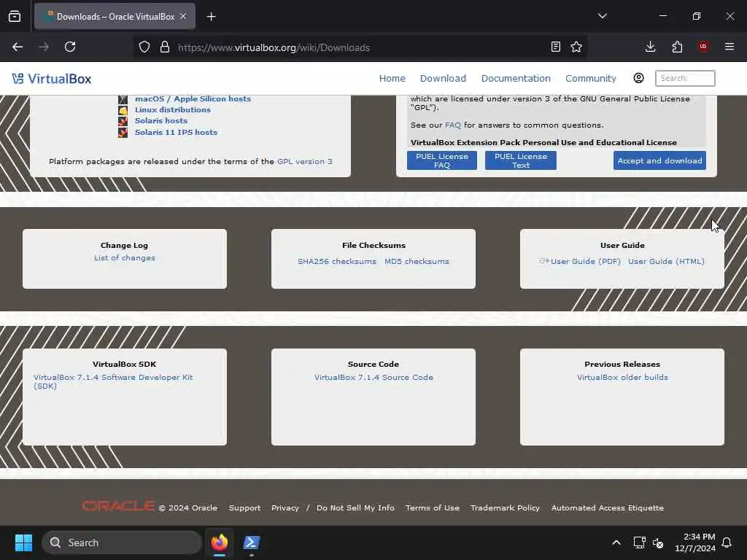Image resolution: width=747 pixels, height=560 pixels.
Task: Open the FAQ link
Action: coord(452,125)
